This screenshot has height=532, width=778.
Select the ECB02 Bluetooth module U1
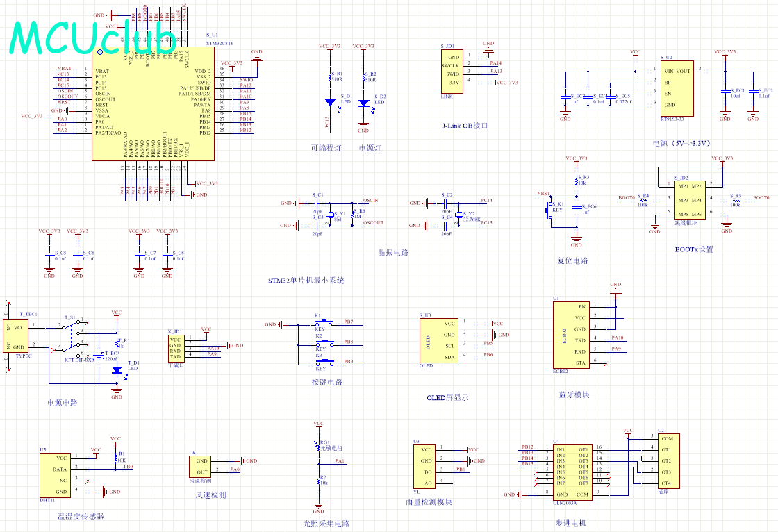coord(572,335)
